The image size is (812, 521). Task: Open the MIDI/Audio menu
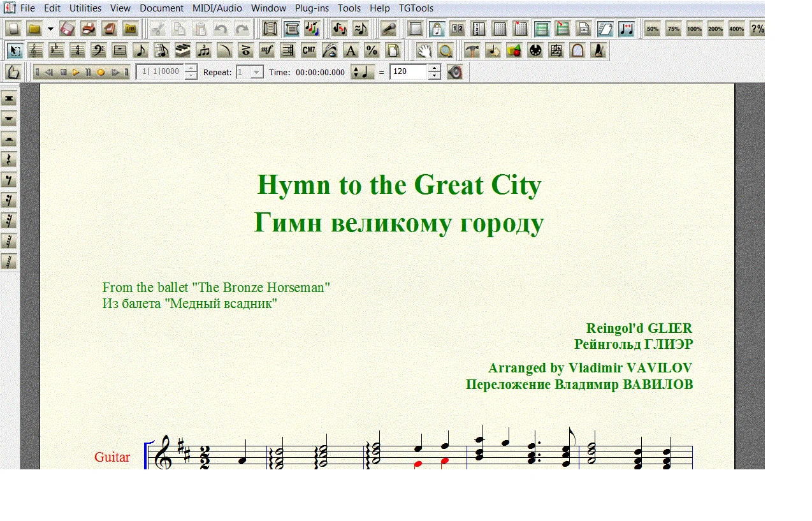(x=217, y=8)
